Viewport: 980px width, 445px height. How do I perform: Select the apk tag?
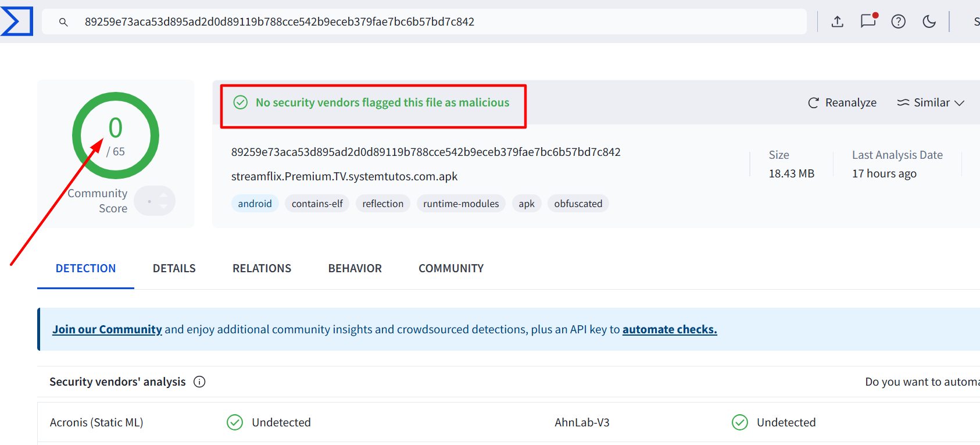click(x=527, y=204)
